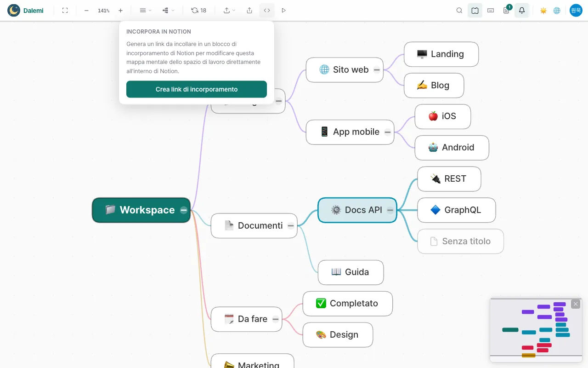Select the Completato node
Screen dimensions: 588x368
[348, 304]
